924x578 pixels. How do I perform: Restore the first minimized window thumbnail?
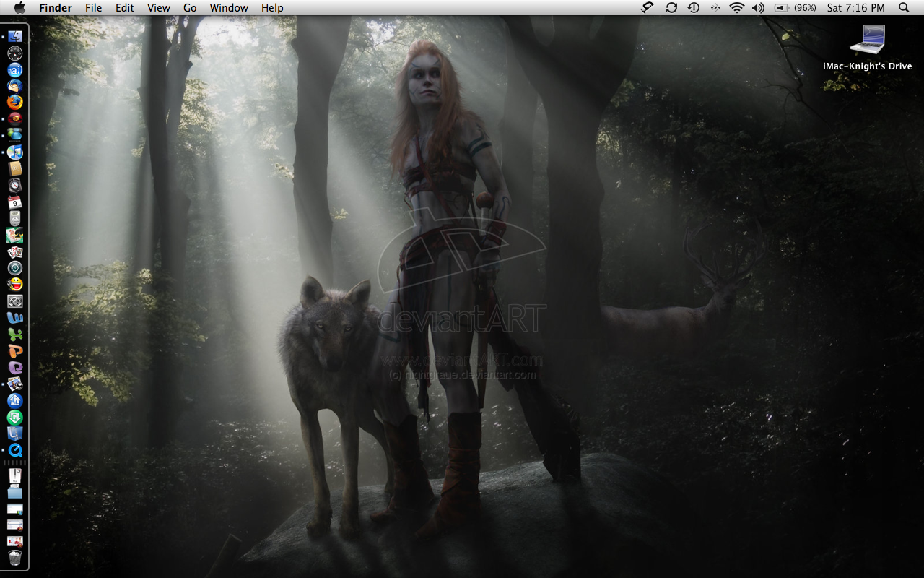[x=15, y=509]
